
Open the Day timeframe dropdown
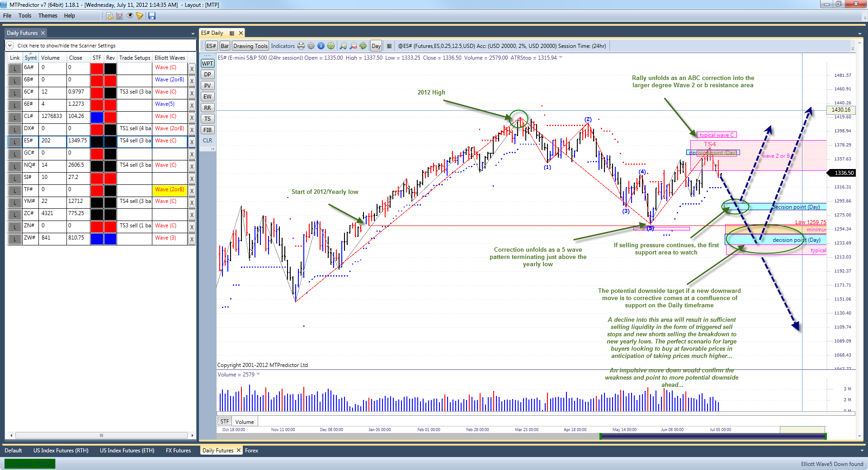point(376,46)
